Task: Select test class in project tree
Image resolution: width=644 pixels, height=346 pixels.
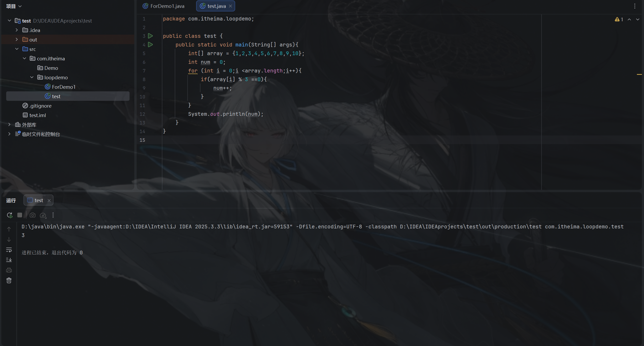Action: click(x=68, y=96)
